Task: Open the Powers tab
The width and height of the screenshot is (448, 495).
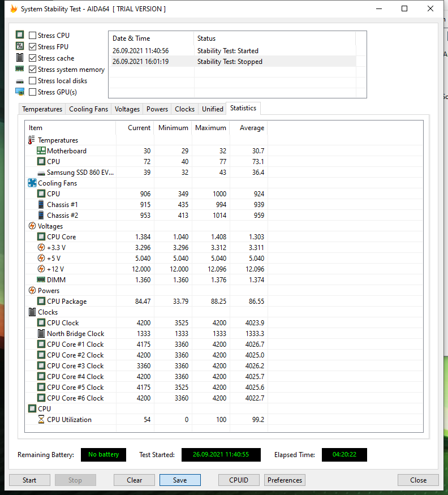Action: tap(157, 109)
